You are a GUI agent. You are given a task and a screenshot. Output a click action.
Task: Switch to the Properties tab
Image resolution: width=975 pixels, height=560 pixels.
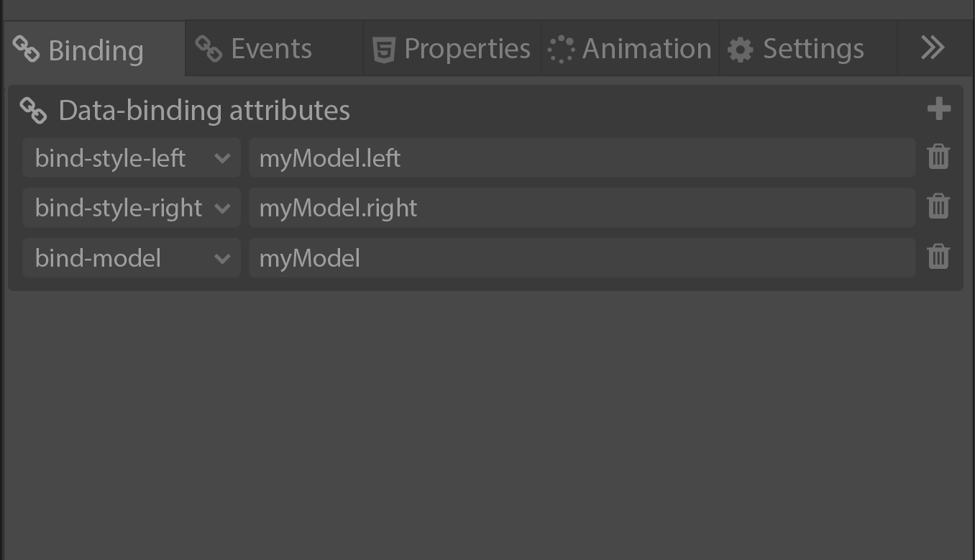click(x=467, y=49)
